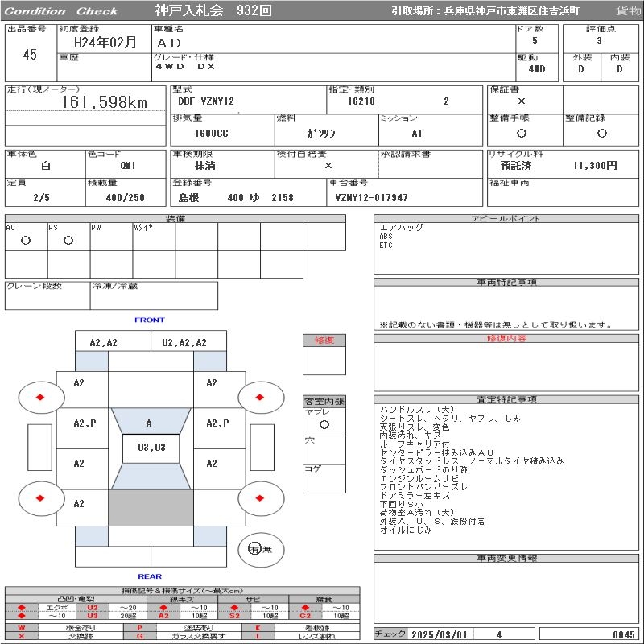
Task: Click the vehicle name AD
Action: (169, 43)
